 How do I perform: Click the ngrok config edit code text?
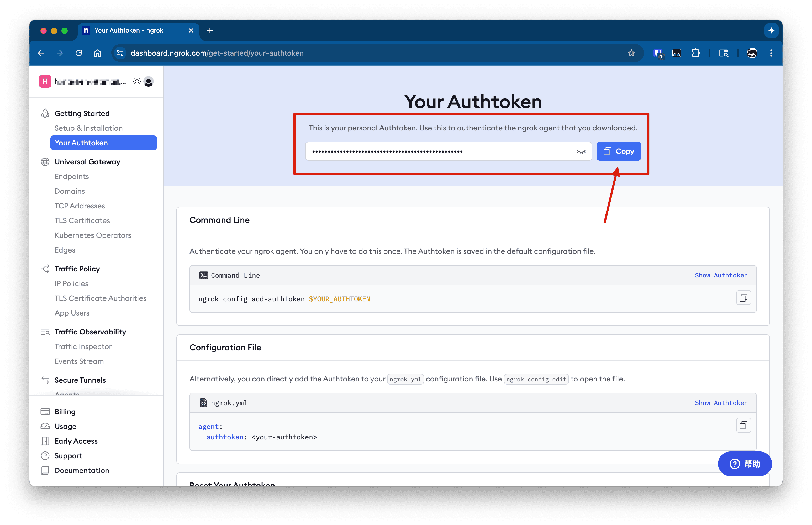point(536,379)
